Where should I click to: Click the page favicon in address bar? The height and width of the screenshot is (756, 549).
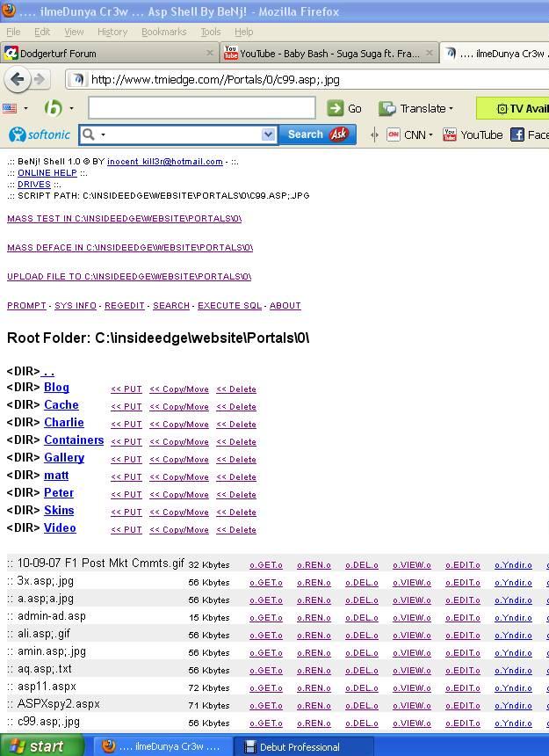tap(78, 79)
